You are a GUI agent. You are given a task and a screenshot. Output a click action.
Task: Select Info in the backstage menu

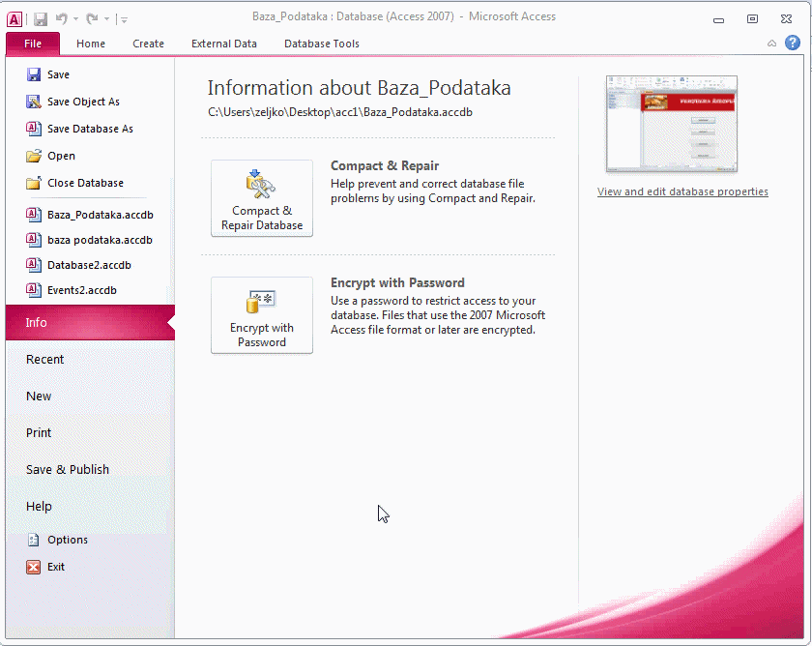click(90, 323)
